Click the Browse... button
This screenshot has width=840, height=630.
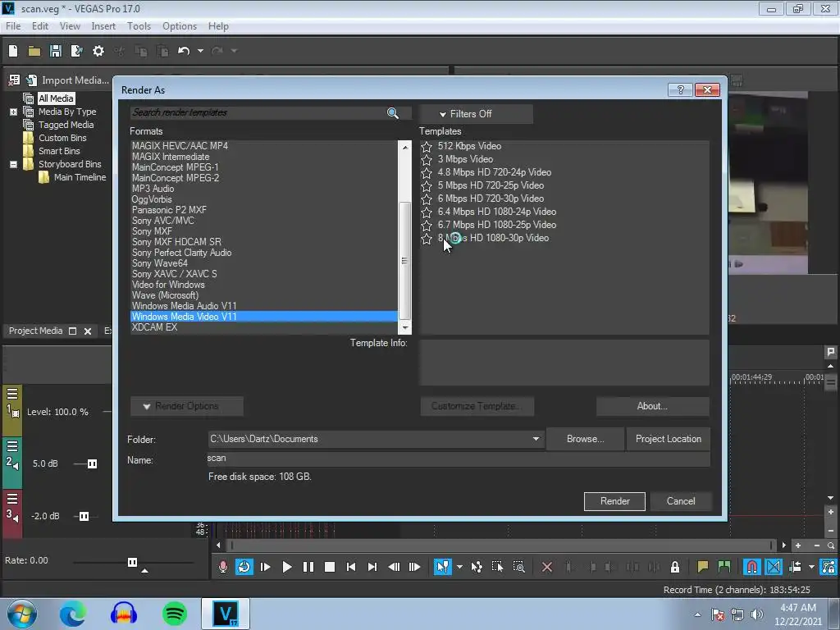(x=585, y=439)
